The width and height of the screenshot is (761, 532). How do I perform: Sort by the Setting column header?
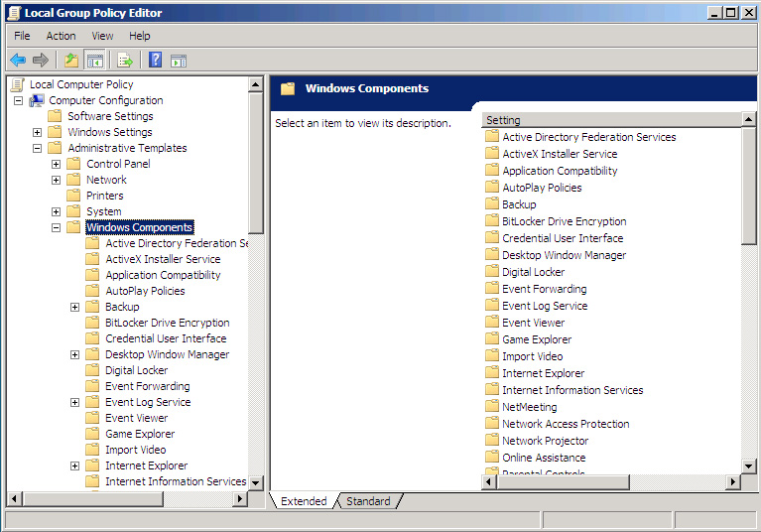[611, 120]
